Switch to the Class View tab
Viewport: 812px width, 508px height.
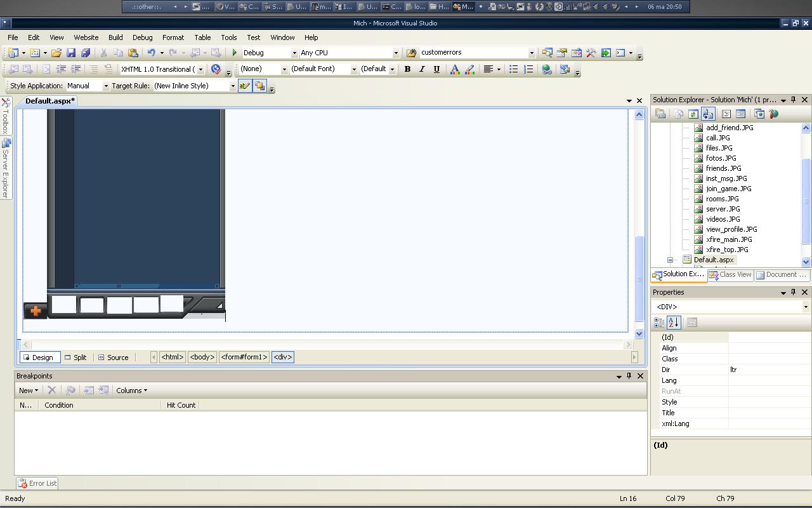pos(730,275)
